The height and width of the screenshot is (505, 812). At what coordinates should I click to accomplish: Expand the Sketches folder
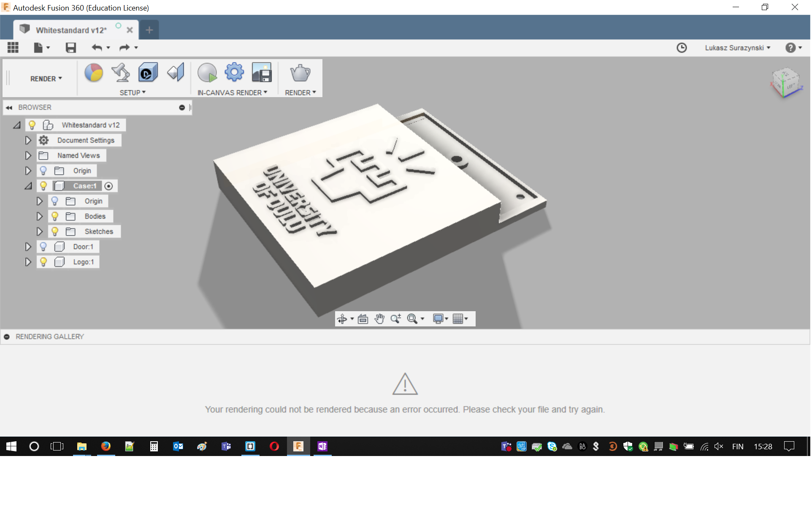pyautogui.click(x=39, y=231)
